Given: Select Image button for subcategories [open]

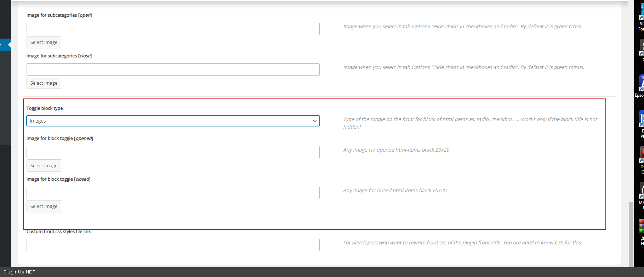Looking at the screenshot, I should [44, 42].
